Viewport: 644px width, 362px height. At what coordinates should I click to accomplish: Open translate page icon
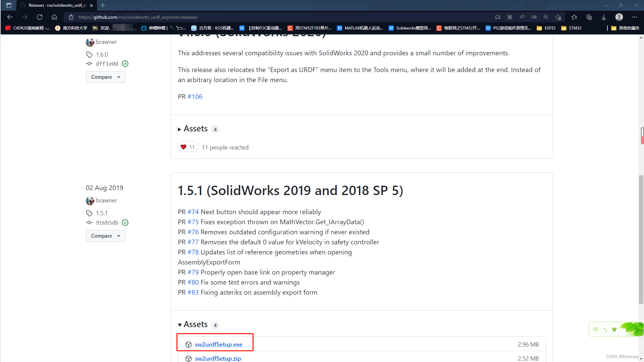534,17
